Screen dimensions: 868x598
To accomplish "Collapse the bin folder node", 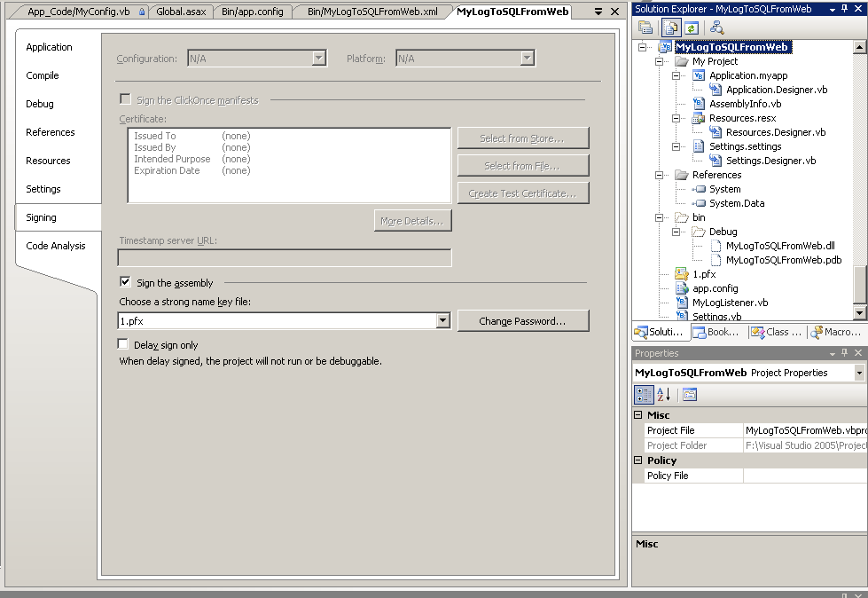I will (x=660, y=217).
